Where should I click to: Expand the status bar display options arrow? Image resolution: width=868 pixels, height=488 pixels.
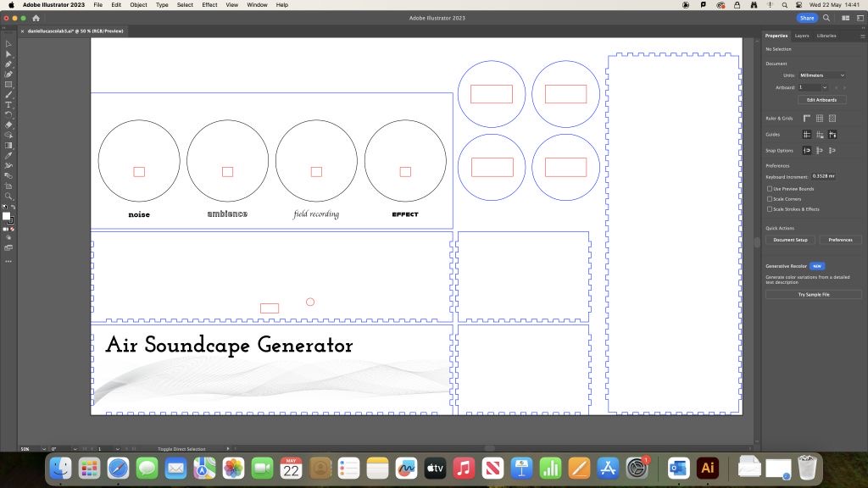coord(227,449)
